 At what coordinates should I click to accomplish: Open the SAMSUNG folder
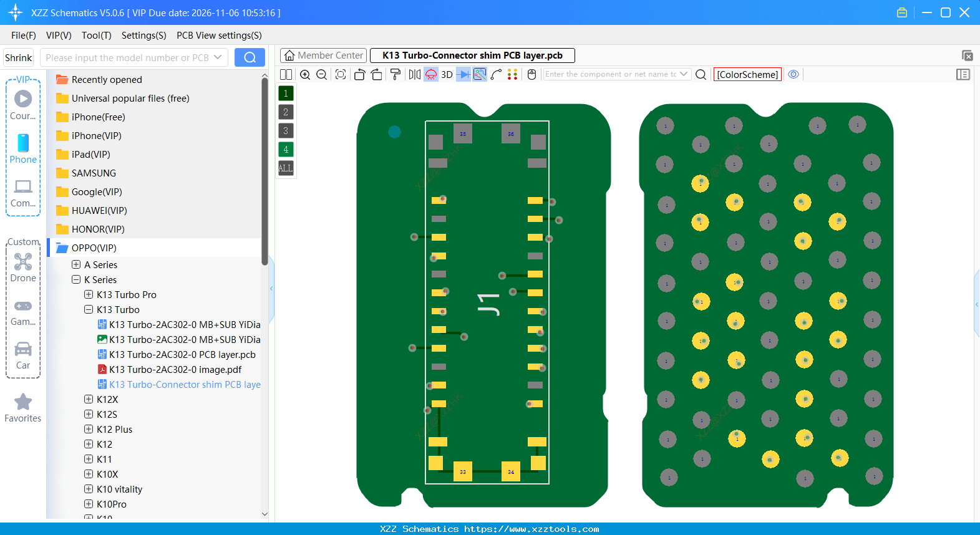[x=94, y=173]
